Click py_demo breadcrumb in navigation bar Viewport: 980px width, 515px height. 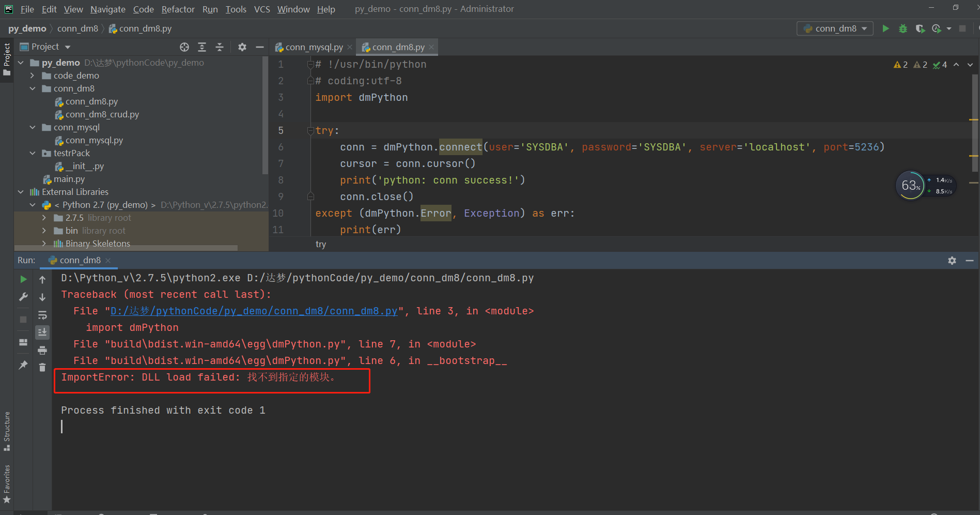point(27,28)
